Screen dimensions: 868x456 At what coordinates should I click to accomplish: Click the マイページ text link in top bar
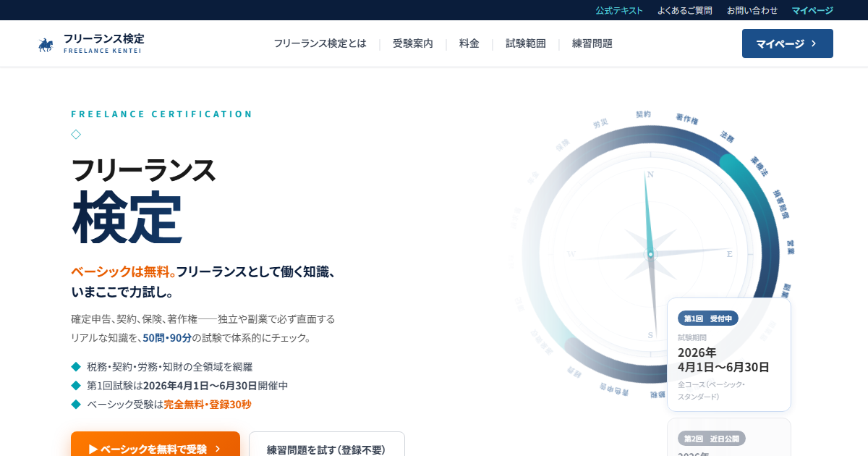[x=812, y=10]
